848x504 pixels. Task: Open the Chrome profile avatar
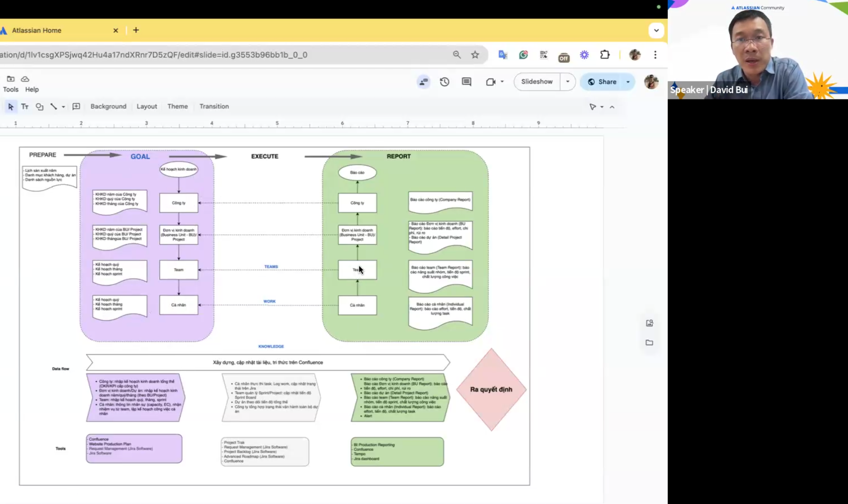(635, 55)
